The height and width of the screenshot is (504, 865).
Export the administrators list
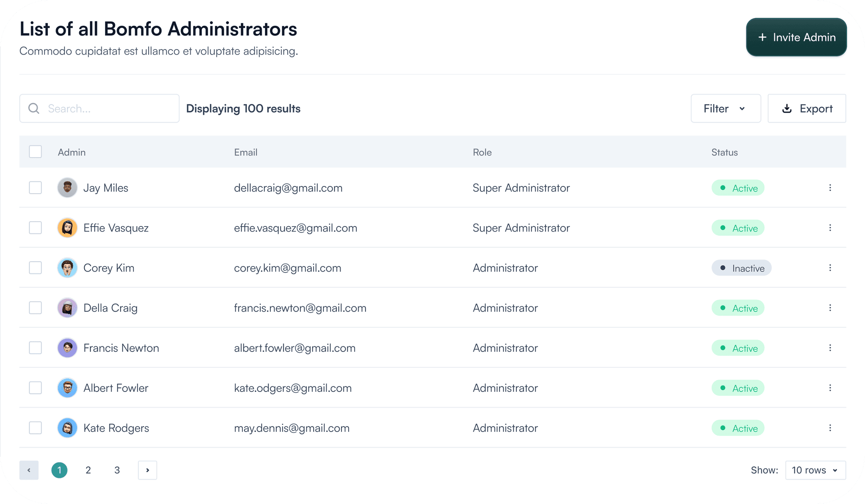pos(806,109)
